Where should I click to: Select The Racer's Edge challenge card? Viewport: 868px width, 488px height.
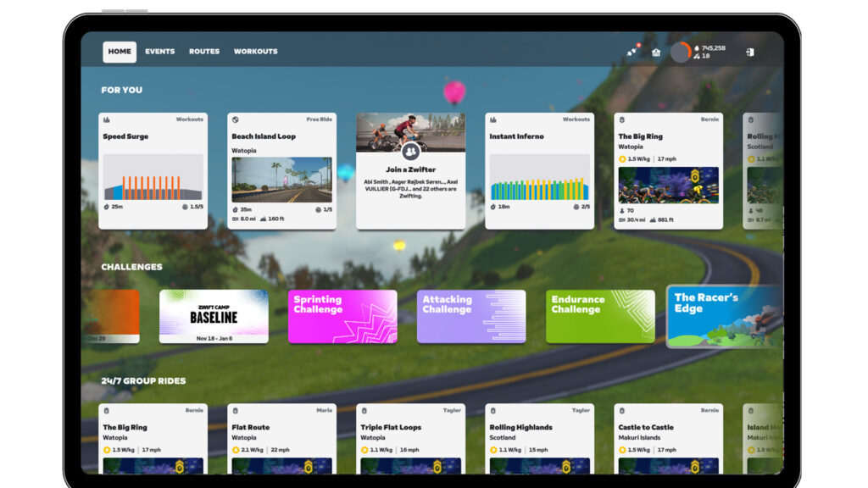coord(725,317)
